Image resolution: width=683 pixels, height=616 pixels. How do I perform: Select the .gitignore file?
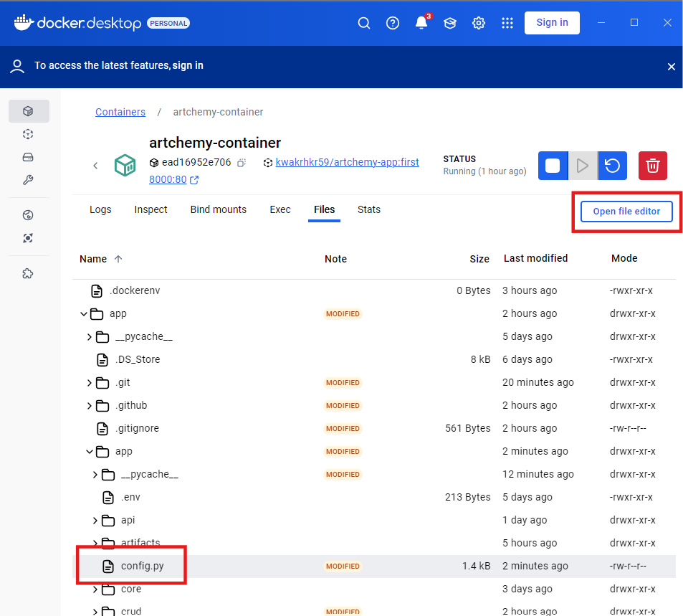[137, 429]
